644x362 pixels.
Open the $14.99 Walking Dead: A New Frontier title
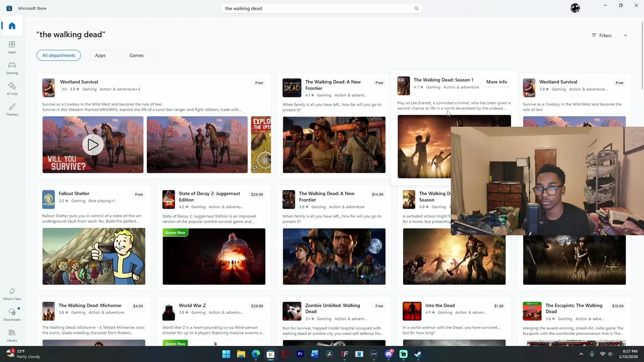click(x=327, y=197)
